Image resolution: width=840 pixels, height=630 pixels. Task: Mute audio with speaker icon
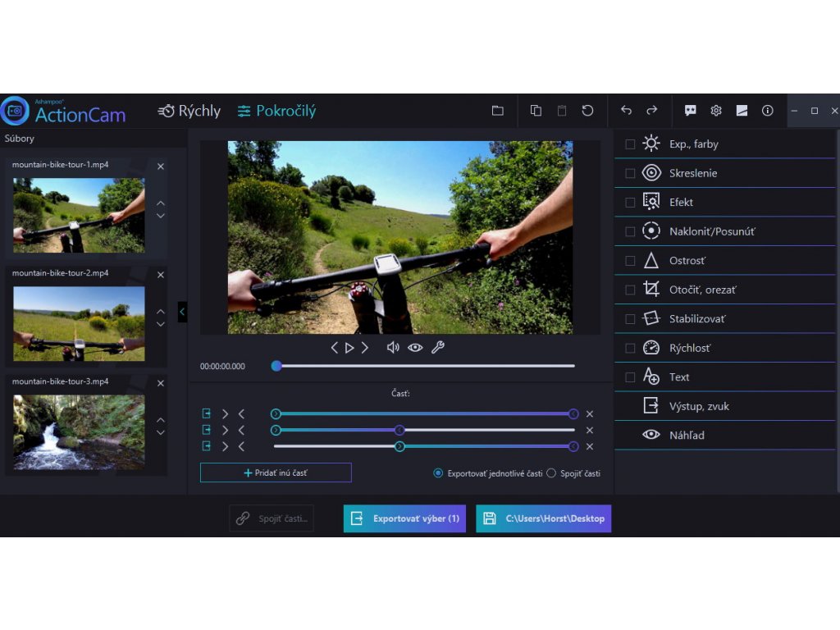(x=393, y=348)
